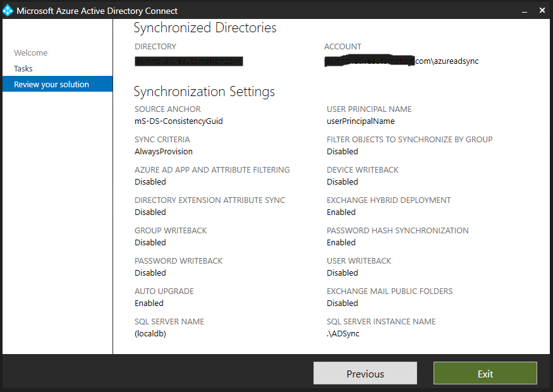The width and height of the screenshot is (553, 392).
Task: Click FILTER OBJECTS TO SYNCHRONIZE BY GROUP label
Action: [x=410, y=139]
